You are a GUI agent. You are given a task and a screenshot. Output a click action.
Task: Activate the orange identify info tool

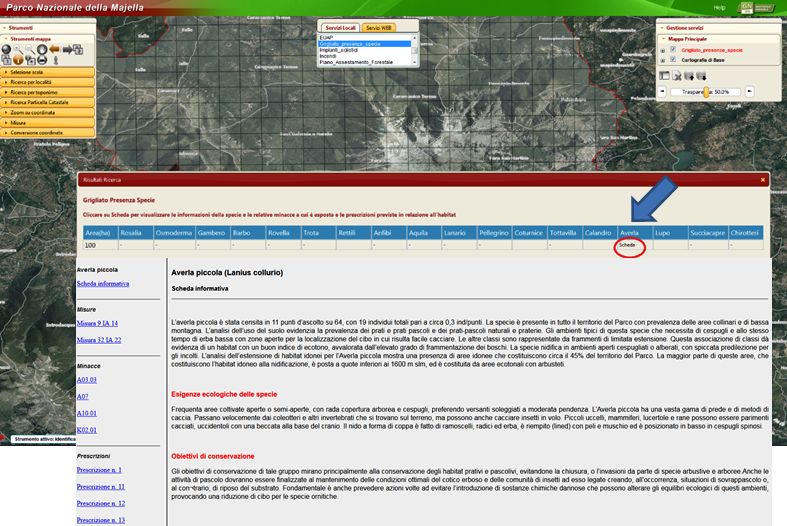(x=18, y=60)
